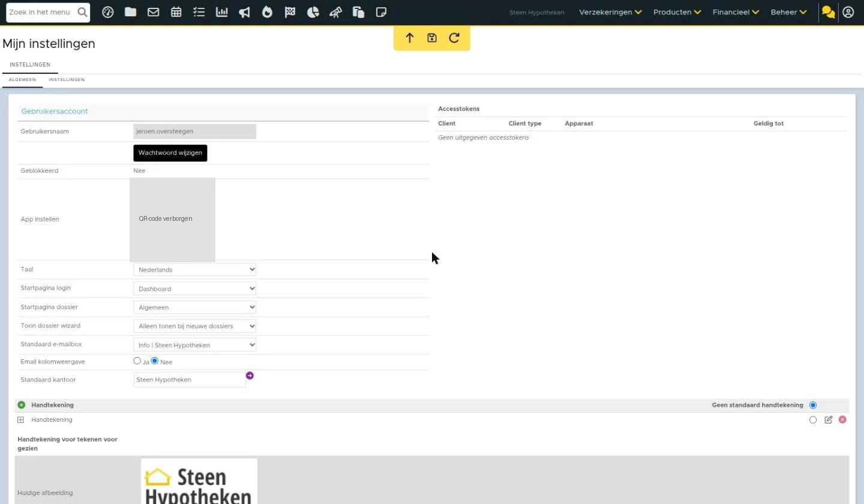Click the Gebruikersaccount section heading

click(55, 112)
